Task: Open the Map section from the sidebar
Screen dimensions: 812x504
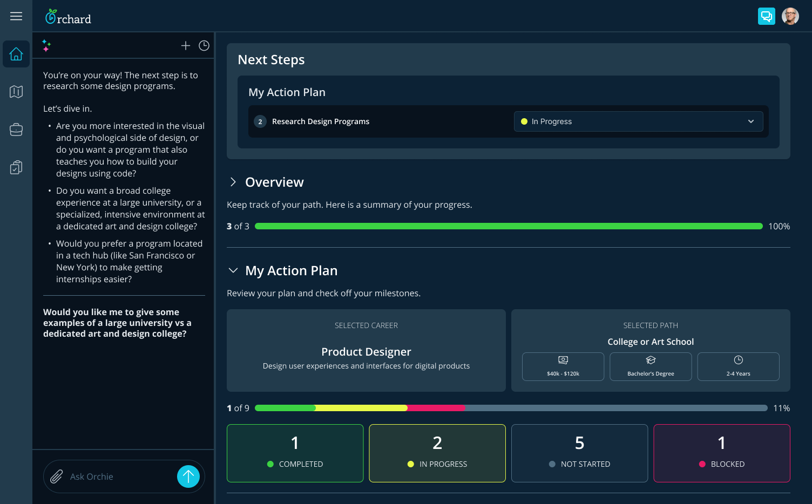Action: [16, 92]
